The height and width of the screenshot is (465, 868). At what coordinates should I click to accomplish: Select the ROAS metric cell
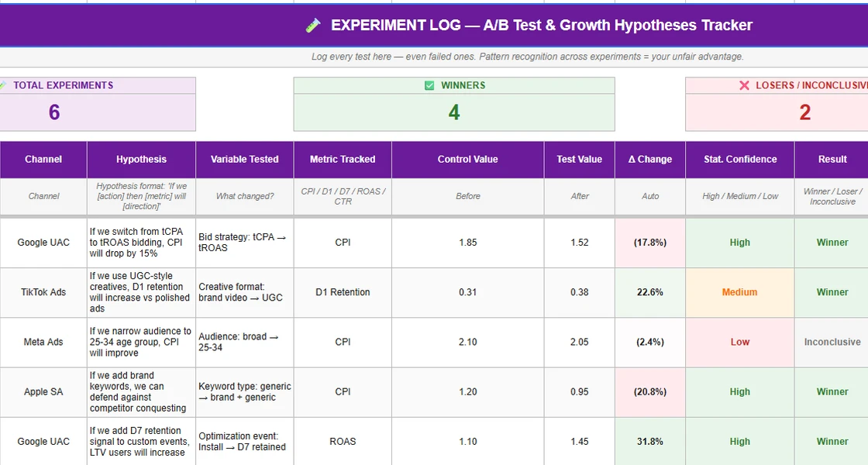coord(343,441)
